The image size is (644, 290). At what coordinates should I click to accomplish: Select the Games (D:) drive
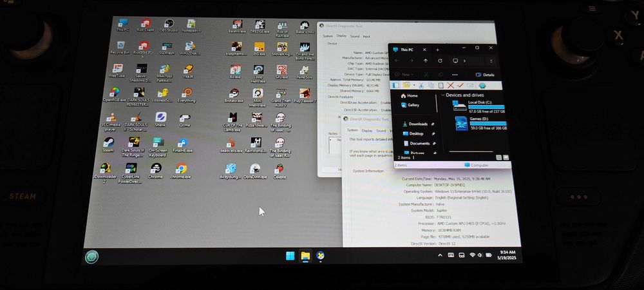tap(480, 123)
